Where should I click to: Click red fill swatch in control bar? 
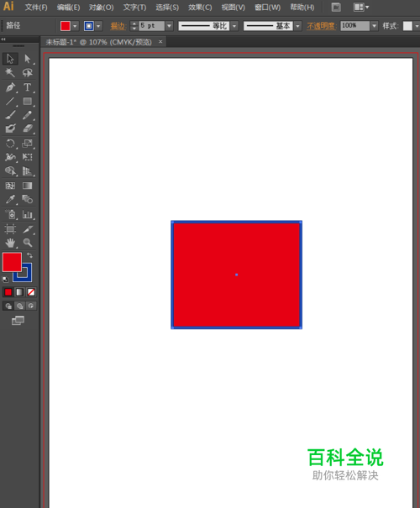pyautogui.click(x=66, y=26)
